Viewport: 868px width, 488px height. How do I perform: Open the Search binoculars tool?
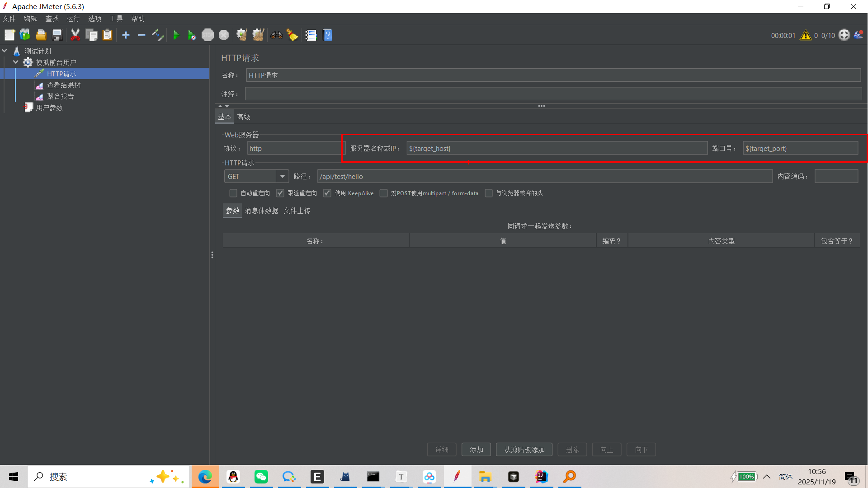(276, 35)
